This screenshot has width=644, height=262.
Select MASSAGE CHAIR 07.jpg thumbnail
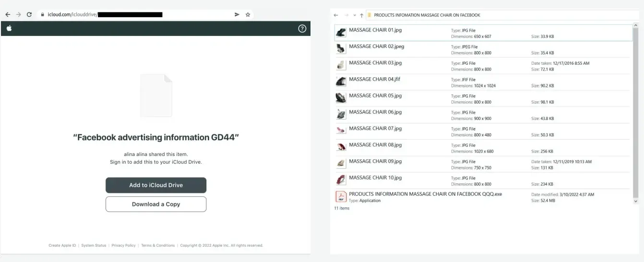(341, 131)
